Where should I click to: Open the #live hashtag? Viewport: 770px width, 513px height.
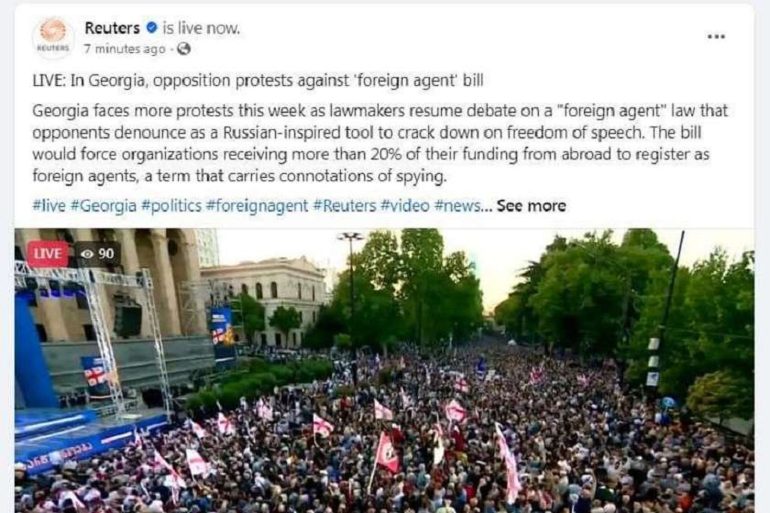49,206
